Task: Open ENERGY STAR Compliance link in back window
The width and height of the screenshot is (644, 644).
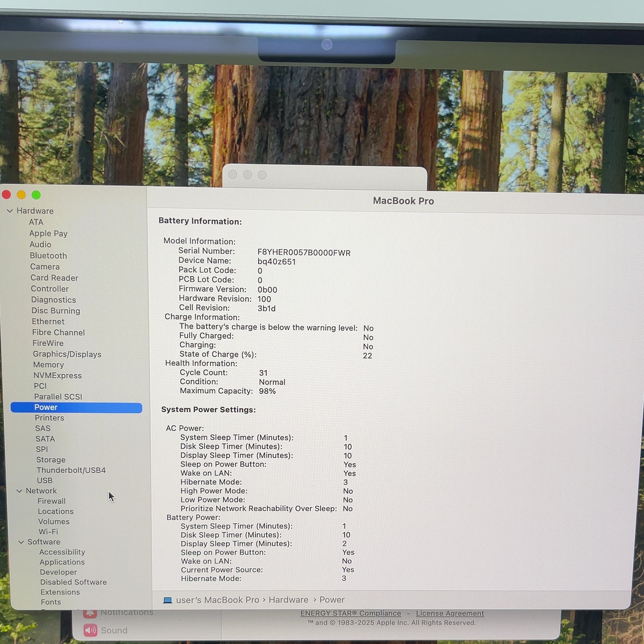Action: point(350,613)
